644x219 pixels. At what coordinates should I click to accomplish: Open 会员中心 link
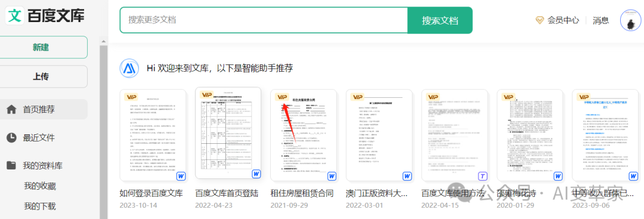(563, 20)
